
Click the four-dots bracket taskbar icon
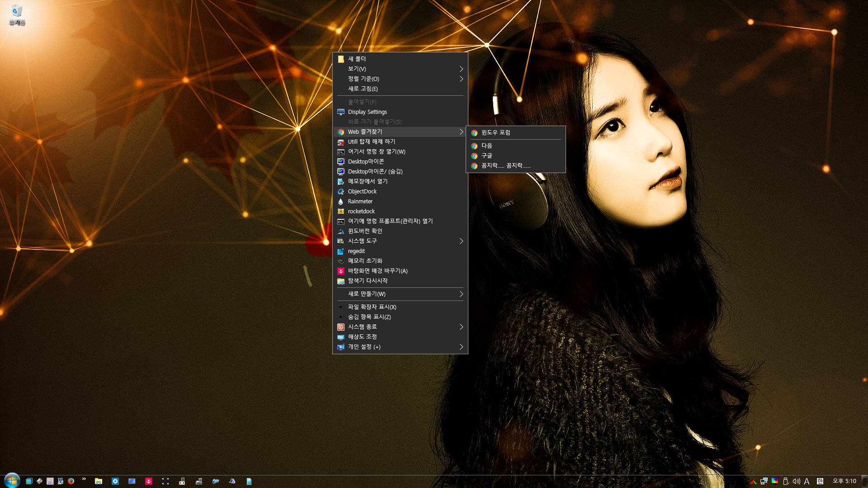[x=165, y=481]
